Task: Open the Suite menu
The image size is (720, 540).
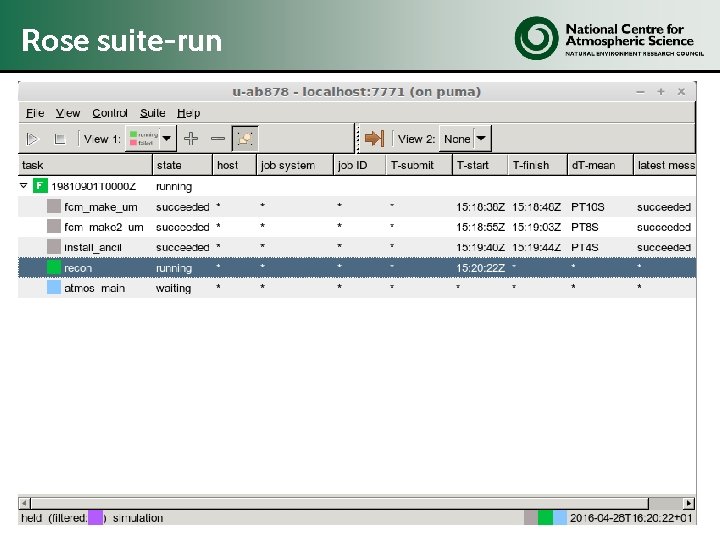Action: 152,113
